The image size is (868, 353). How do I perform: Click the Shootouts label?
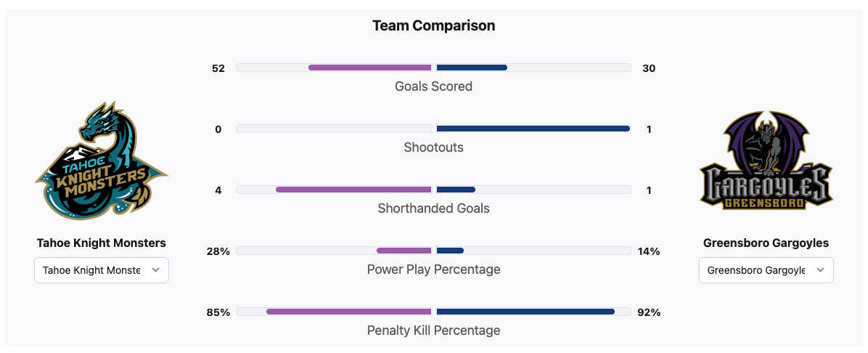[433, 147]
